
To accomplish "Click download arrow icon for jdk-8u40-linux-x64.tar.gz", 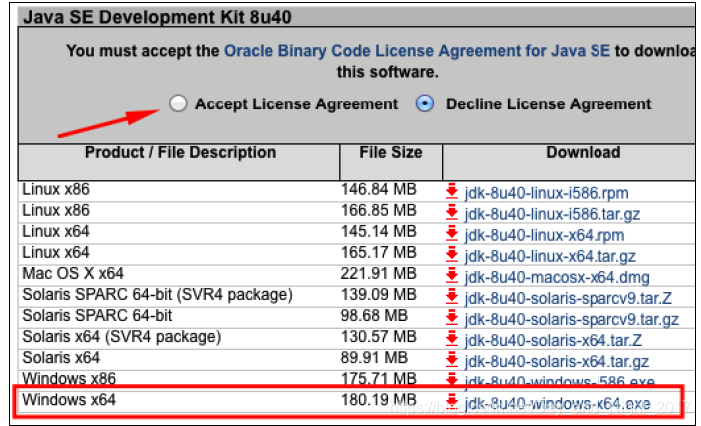I will click(x=452, y=254).
